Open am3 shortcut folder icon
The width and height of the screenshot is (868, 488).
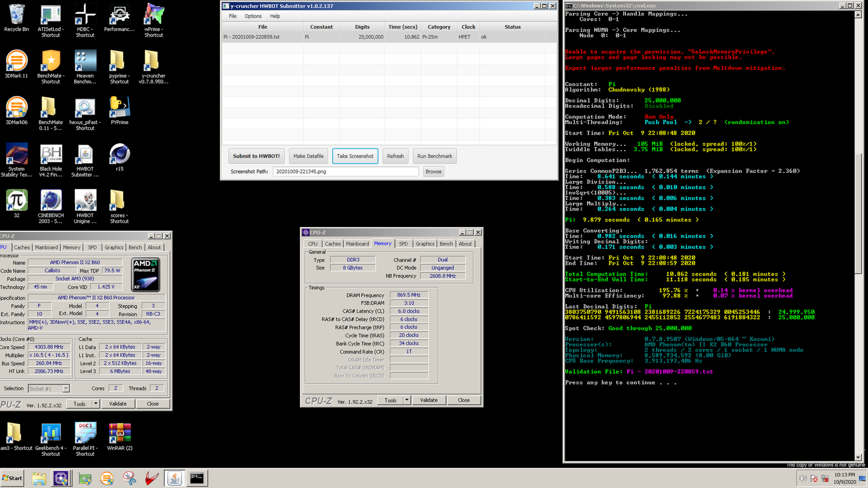(16, 436)
